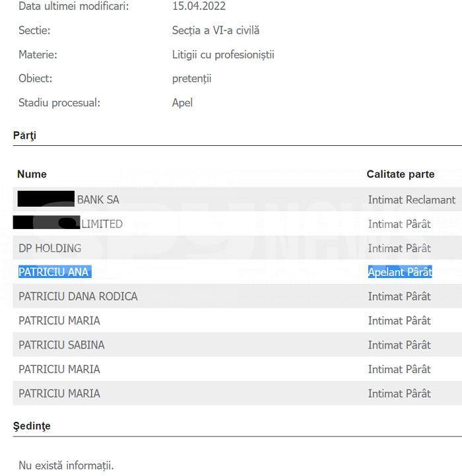The image size is (462, 476).
Task: Select the Apel stage value
Action: coord(182,103)
